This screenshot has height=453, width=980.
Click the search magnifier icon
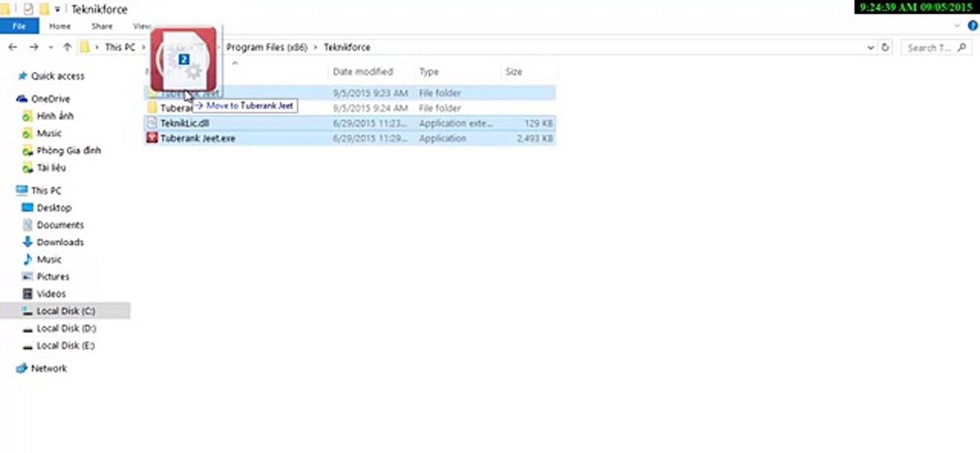click(x=961, y=47)
